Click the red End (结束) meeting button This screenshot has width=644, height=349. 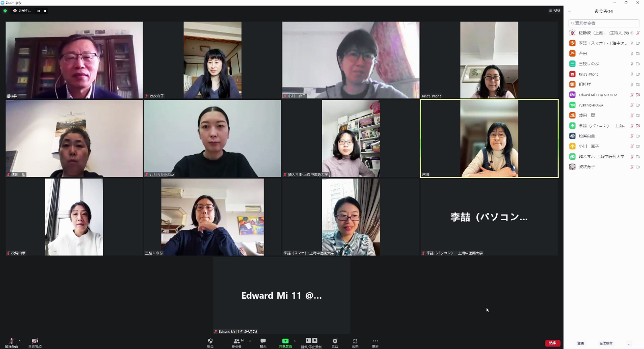tap(553, 343)
